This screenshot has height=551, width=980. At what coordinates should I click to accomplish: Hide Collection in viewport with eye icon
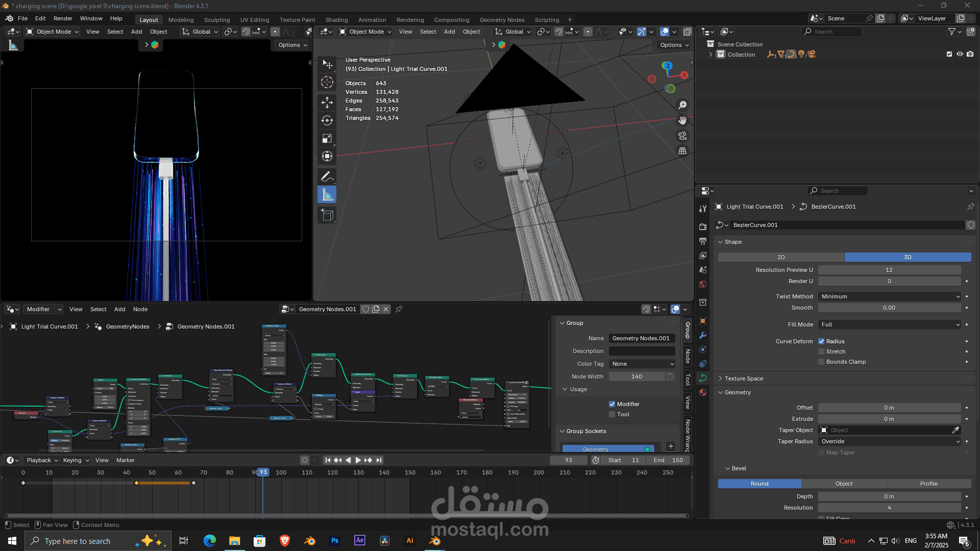click(960, 54)
